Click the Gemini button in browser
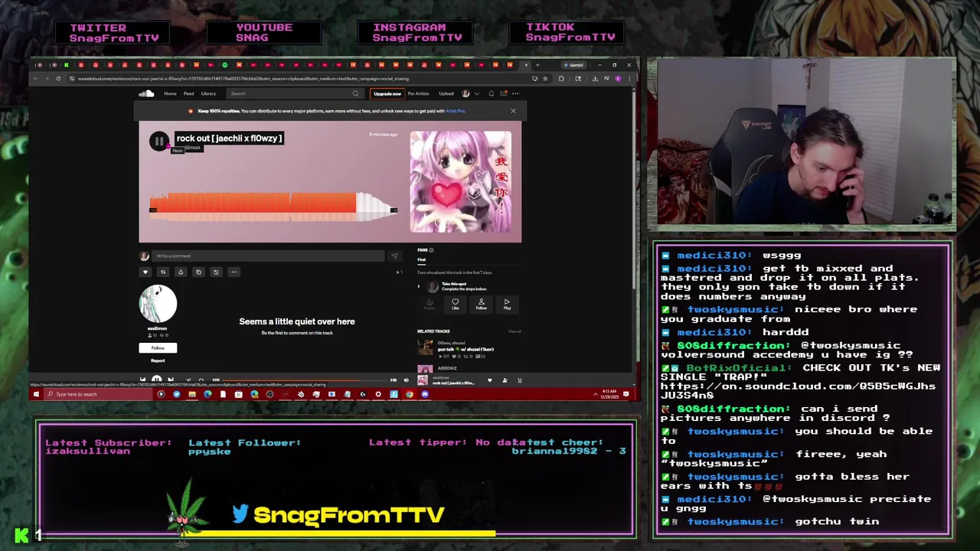 (573, 65)
